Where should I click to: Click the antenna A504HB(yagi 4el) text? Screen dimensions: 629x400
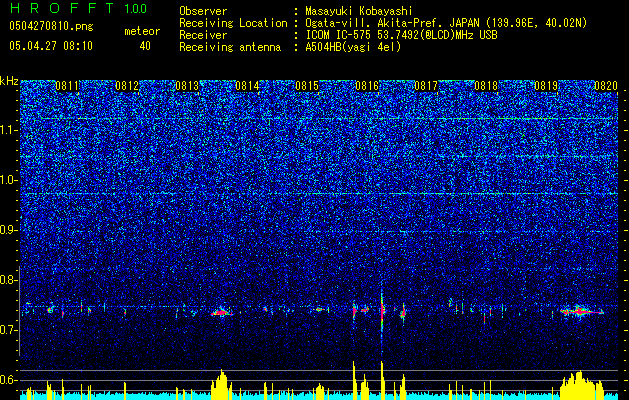[353, 47]
